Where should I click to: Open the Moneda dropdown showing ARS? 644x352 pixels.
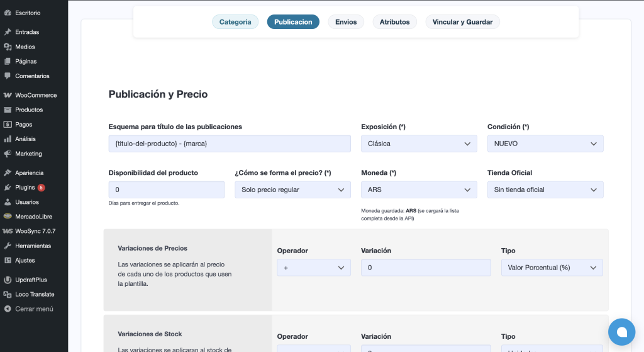[x=419, y=190]
